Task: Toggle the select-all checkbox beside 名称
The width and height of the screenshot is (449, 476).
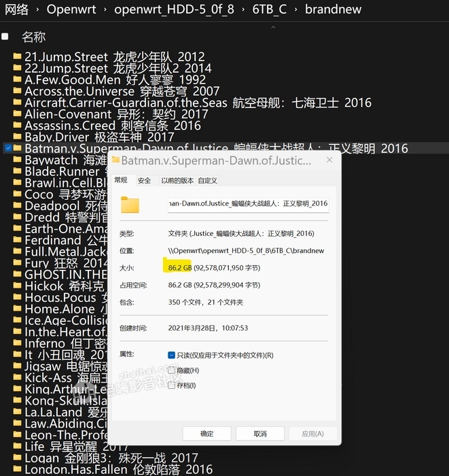Action: (x=5, y=37)
